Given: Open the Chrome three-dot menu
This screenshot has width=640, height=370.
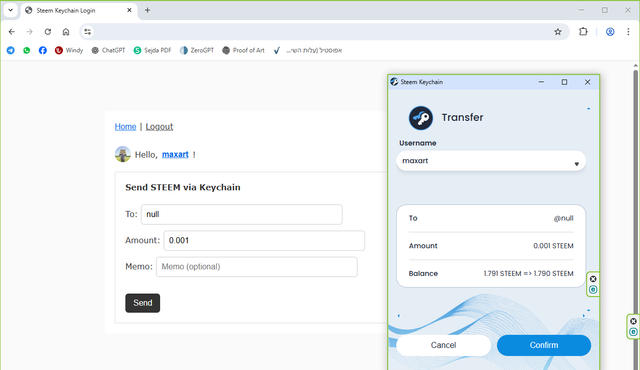Looking at the screenshot, I should coord(628,32).
